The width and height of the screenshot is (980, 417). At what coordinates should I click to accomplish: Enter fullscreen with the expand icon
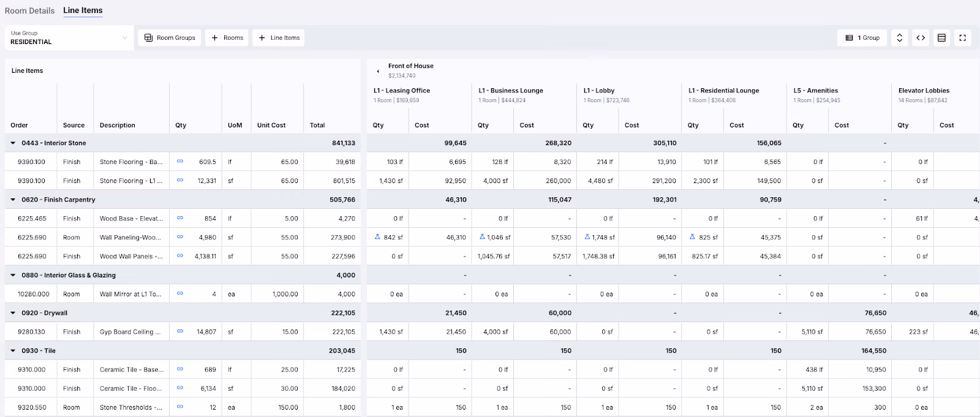click(x=963, y=38)
